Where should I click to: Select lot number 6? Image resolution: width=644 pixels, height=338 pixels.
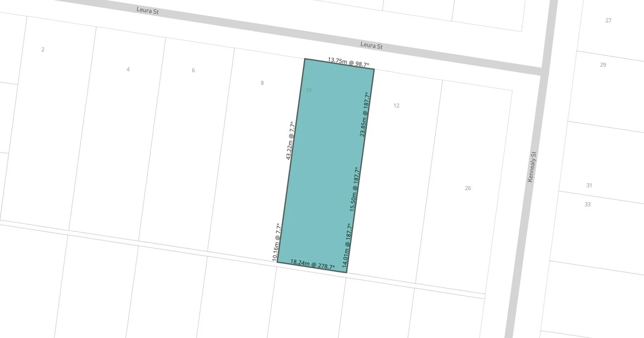coord(193,70)
